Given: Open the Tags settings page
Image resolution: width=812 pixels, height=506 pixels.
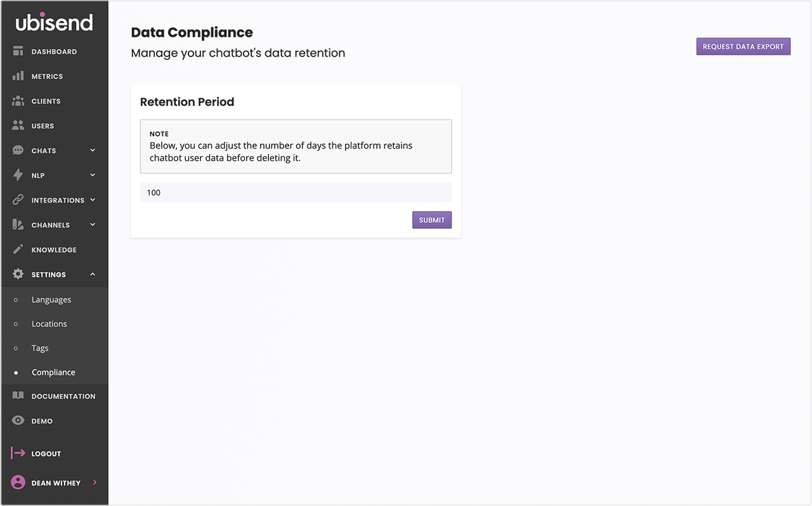Looking at the screenshot, I should click(40, 348).
